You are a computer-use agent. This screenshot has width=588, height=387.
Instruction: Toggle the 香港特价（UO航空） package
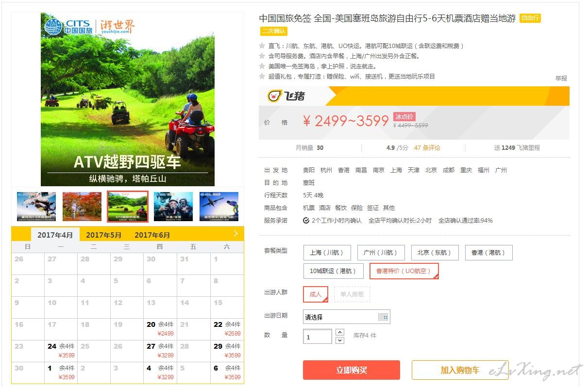coord(404,271)
